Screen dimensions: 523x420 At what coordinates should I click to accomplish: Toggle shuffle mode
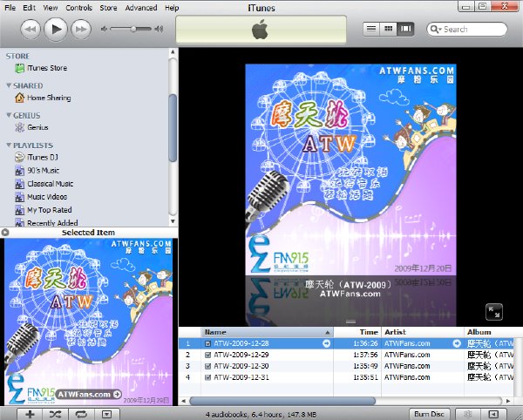55,414
